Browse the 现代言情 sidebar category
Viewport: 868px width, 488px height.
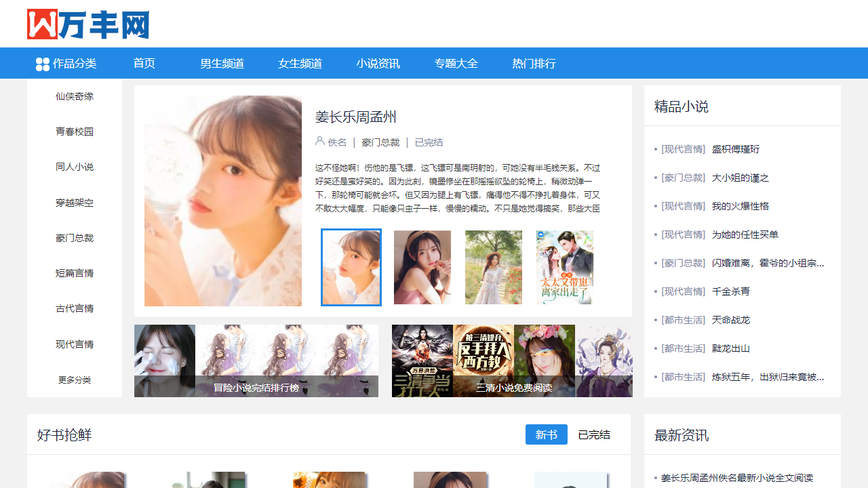pyautogui.click(x=75, y=344)
